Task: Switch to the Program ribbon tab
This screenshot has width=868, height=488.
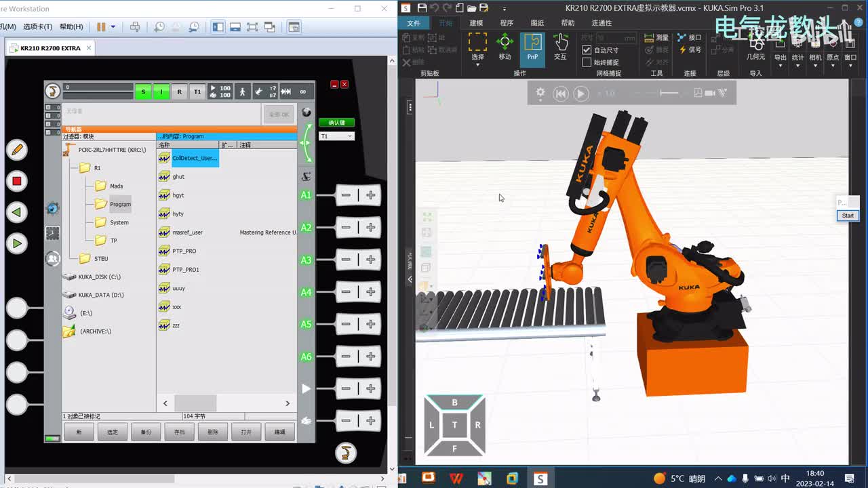Action: 507,23
